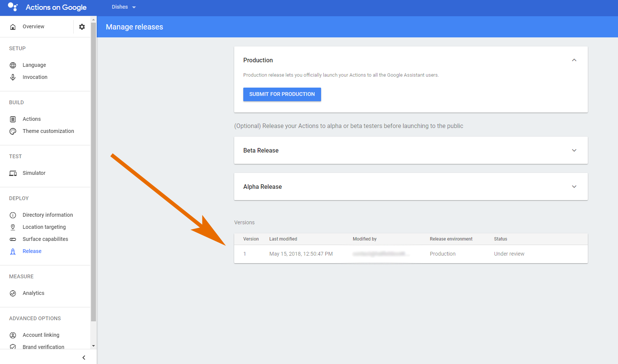This screenshot has height=364, width=618.
Task: Collapse the Production release panel
Action: pyautogui.click(x=574, y=60)
